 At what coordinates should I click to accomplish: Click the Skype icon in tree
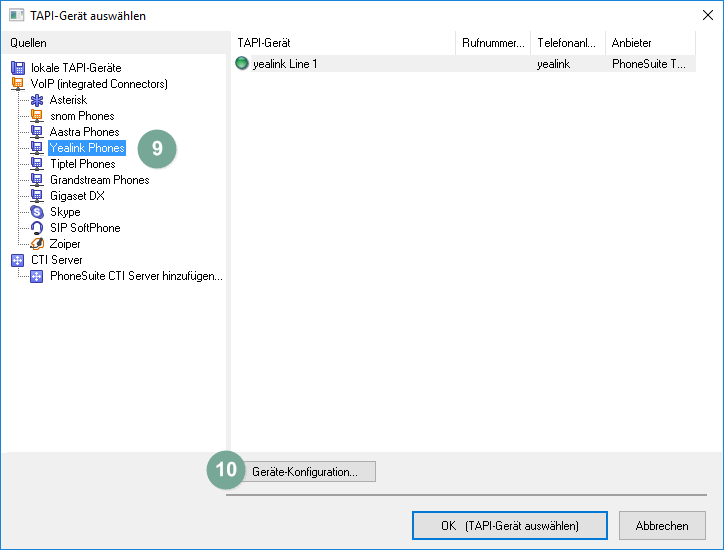point(37,212)
